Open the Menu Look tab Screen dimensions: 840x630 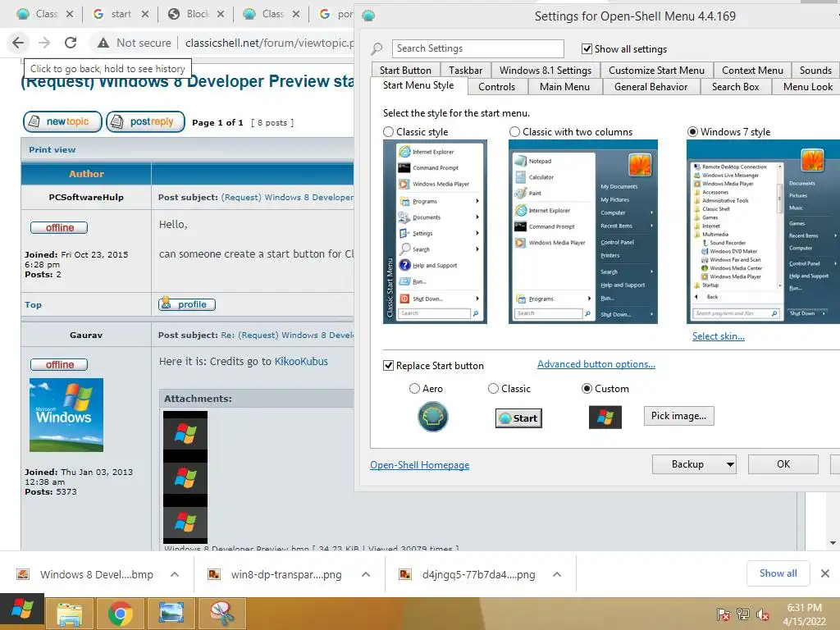(806, 87)
